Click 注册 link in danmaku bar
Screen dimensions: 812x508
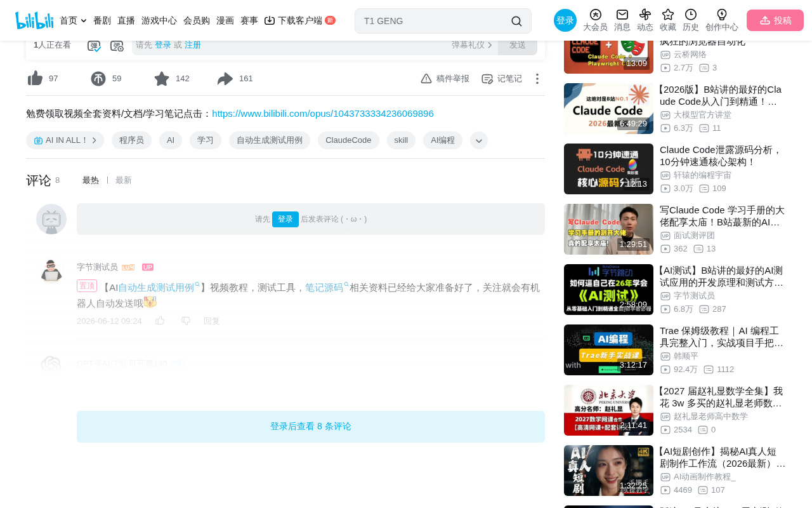click(x=193, y=45)
